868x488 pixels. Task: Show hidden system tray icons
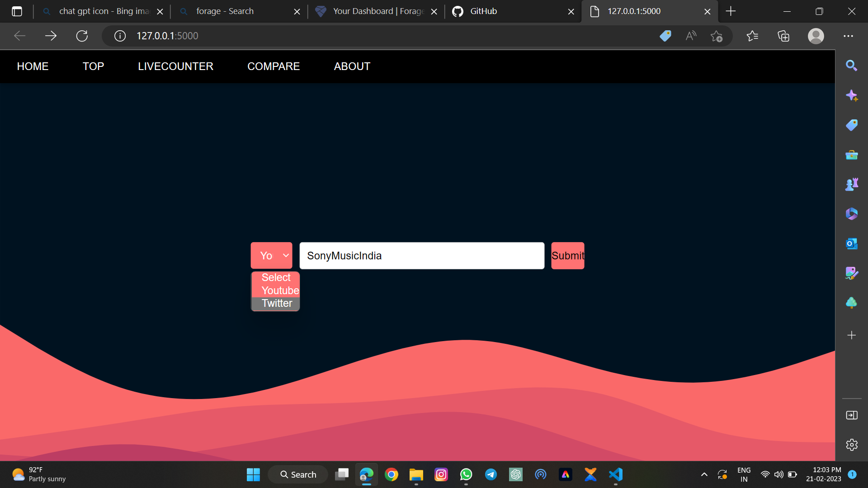pyautogui.click(x=704, y=474)
